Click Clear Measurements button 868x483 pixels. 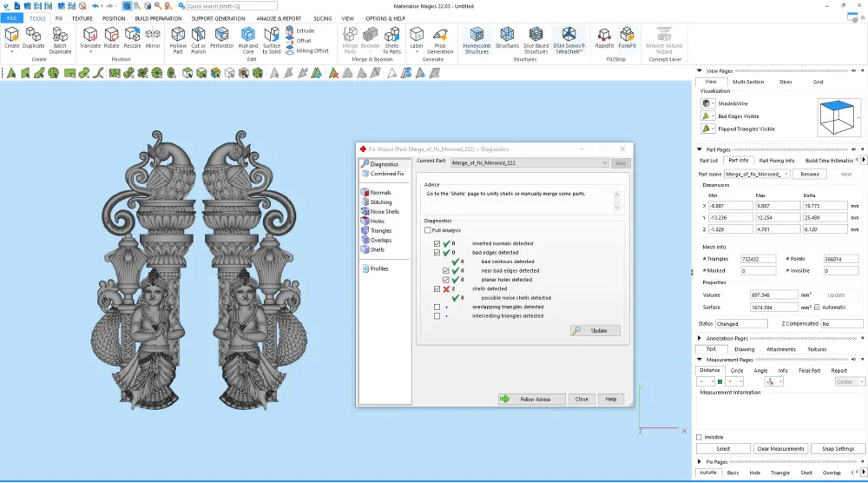pyautogui.click(x=780, y=448)
